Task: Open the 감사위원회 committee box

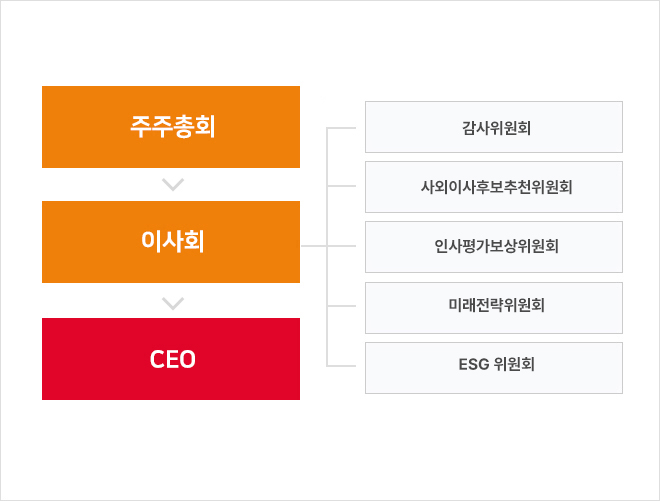Action: tap(494, 127)
